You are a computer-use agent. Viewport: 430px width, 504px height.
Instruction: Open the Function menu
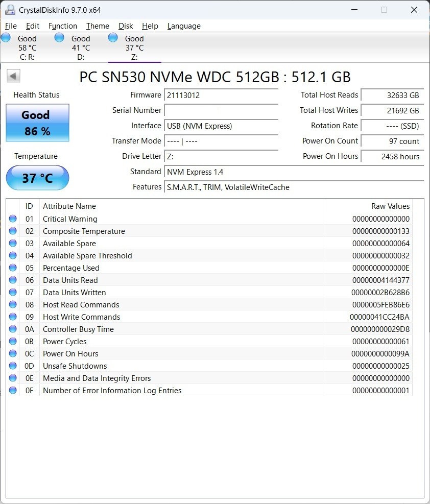63,26
